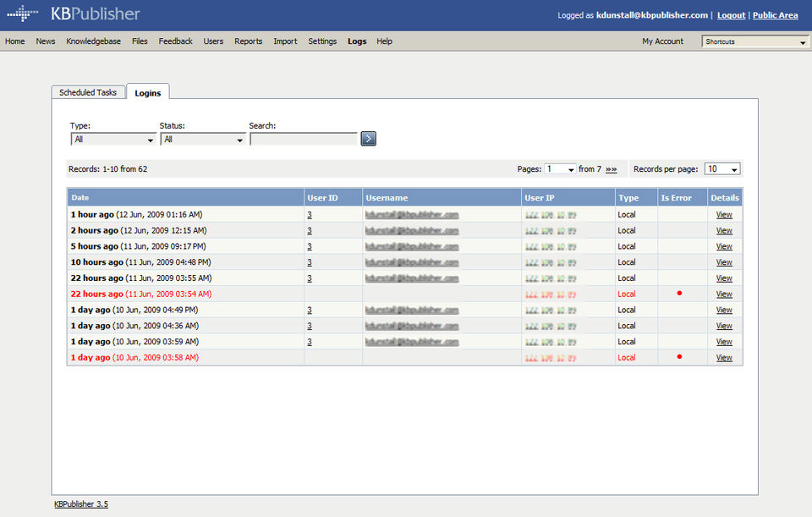
Task: Click red error dot in 03:54 AM row
Action: 679,294
